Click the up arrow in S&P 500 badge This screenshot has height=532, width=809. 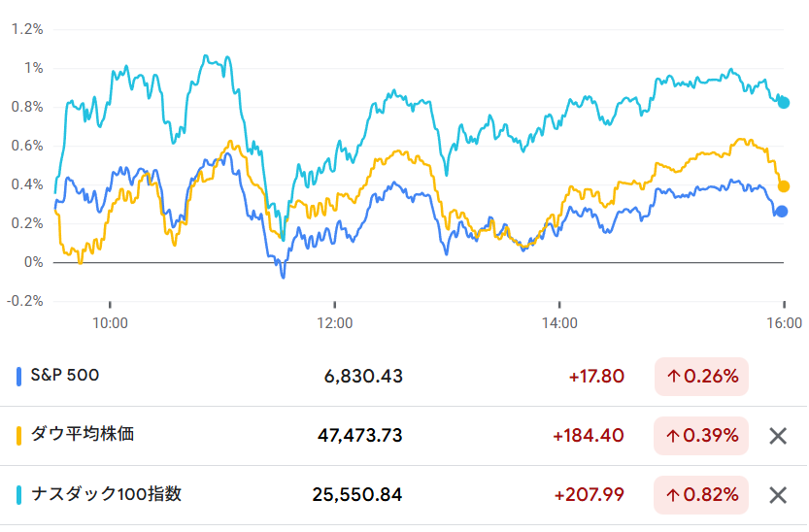pos(672,377)
